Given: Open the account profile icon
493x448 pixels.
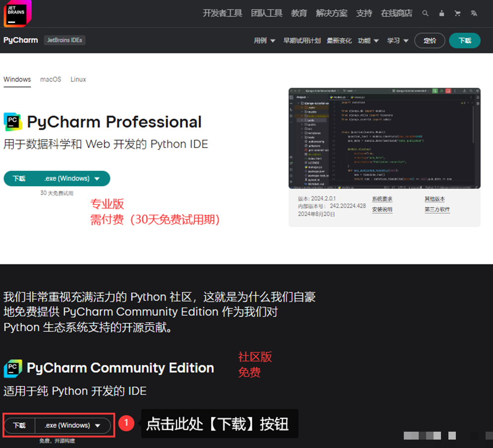Looking at the screenshot, I should pyautogui.click(x=441, y=13).
